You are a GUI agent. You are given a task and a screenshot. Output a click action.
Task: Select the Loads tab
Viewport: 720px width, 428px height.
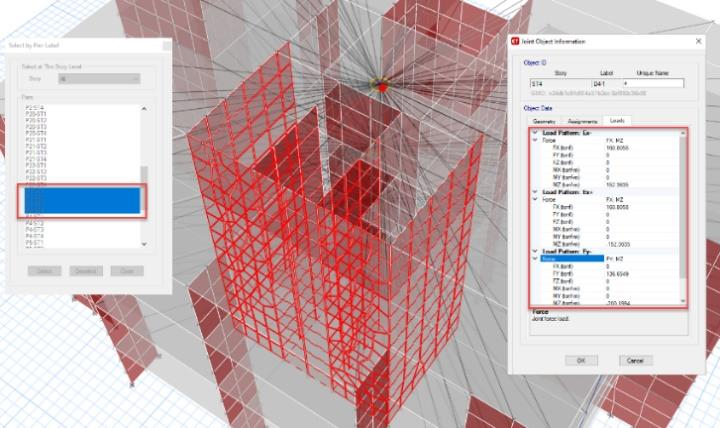pyautogui.click(x=617, y=119)
